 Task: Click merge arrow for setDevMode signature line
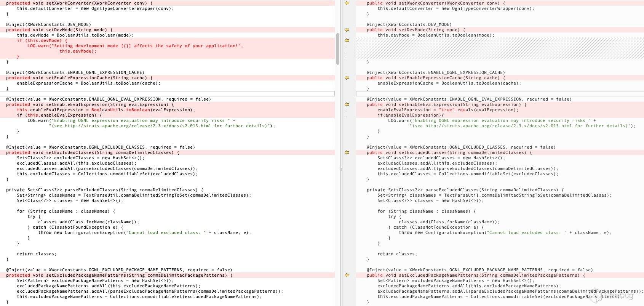click(x=347, y=30)
